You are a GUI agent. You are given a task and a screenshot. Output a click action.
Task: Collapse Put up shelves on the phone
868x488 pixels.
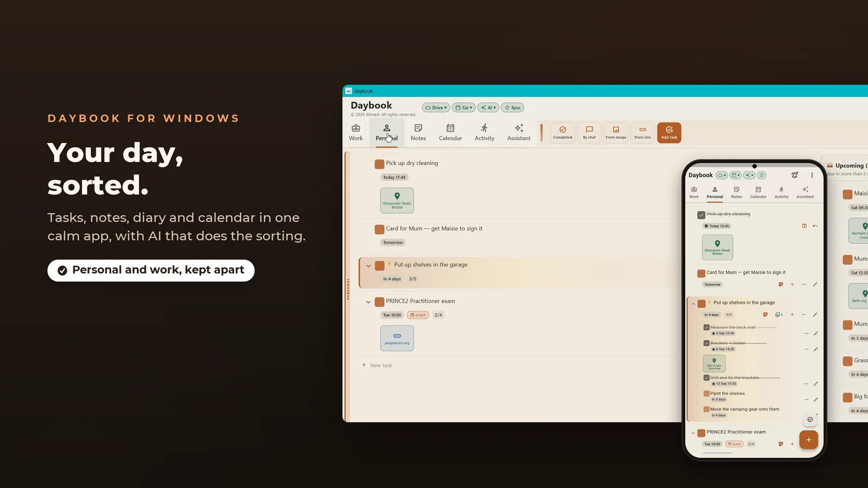click(693, 304)
